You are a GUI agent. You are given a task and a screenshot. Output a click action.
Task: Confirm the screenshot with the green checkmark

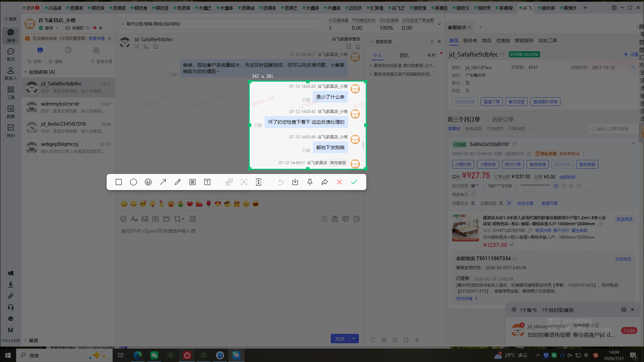(354, 182)
